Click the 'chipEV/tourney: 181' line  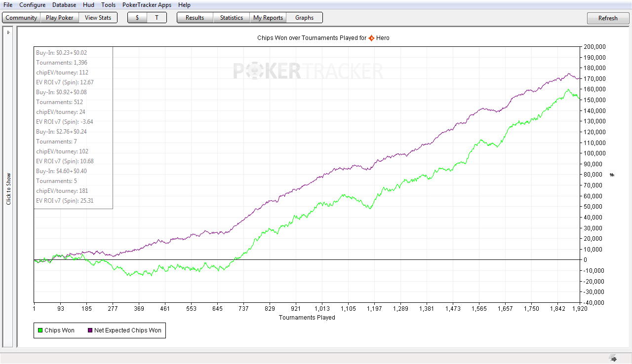(62, 191)
